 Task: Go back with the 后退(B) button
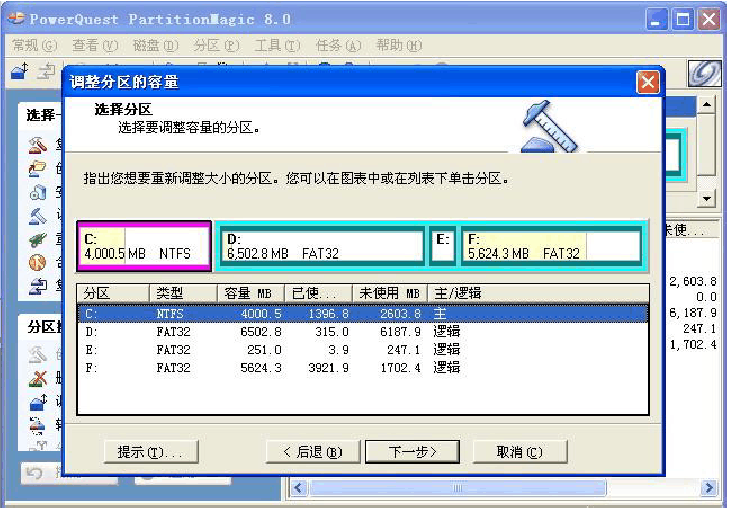(313, 452)
